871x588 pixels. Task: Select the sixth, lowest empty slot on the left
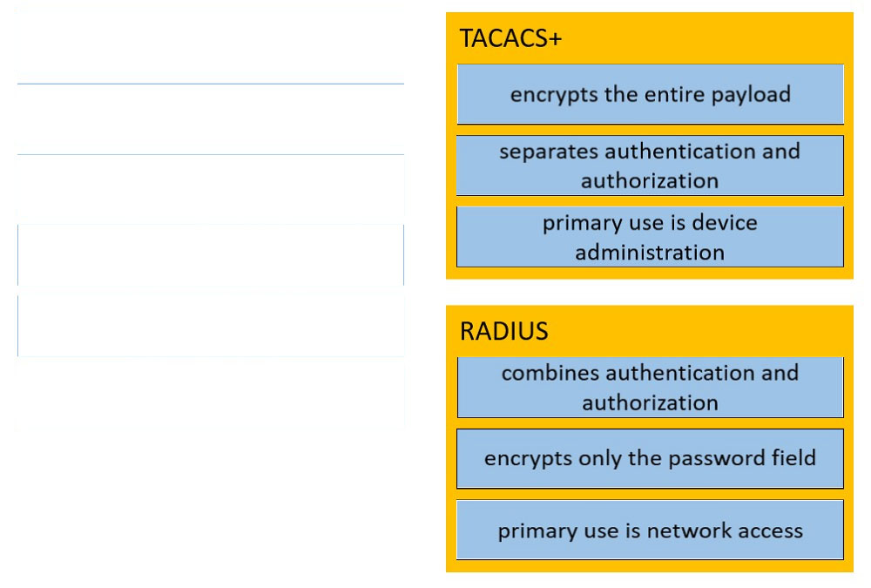point(211,392)
